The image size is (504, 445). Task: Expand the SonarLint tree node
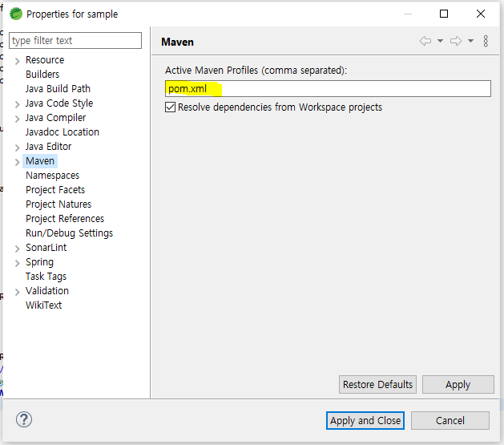18,249
